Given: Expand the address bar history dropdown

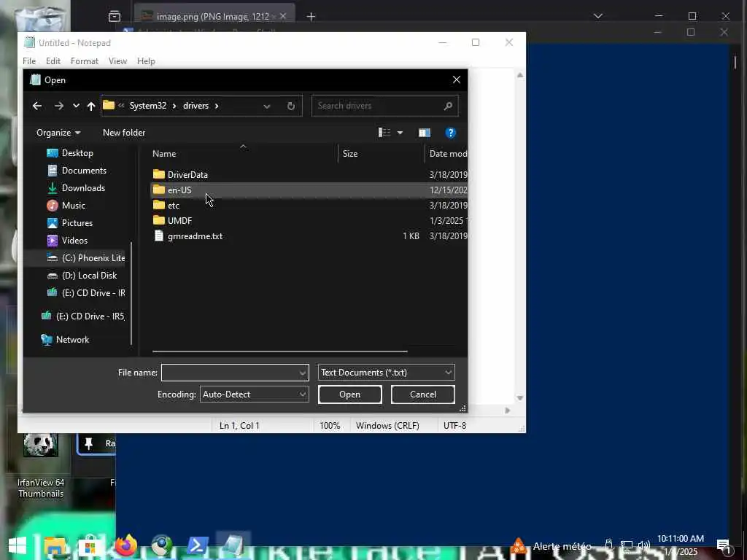Looking at the screenshot, I should [267, 106].
